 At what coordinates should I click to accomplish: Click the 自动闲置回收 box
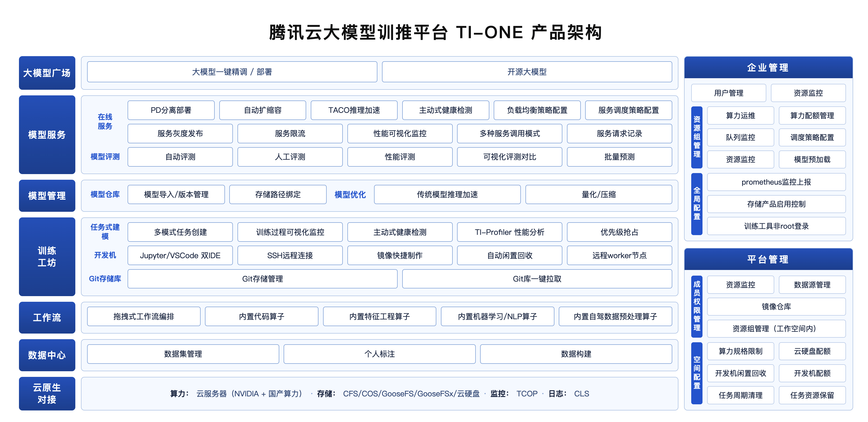pyautogui.click(x=510, y=256)
